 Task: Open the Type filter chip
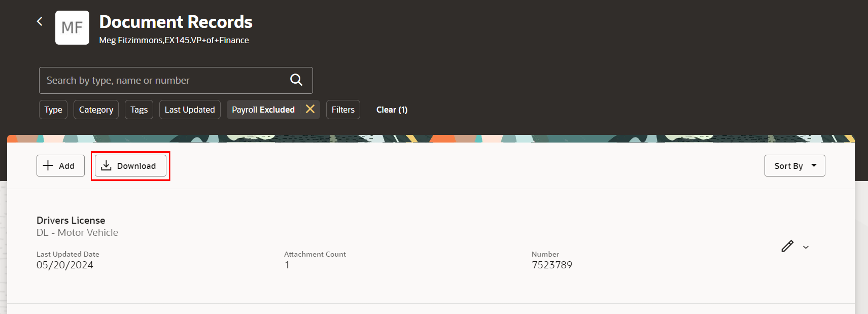(53, 110)
